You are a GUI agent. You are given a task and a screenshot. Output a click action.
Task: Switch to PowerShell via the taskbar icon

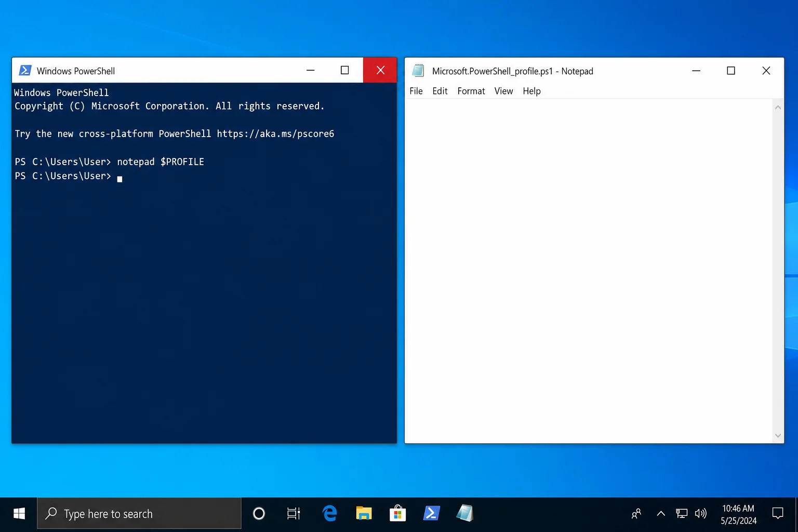pyautogui.click(x=431, y=514)
